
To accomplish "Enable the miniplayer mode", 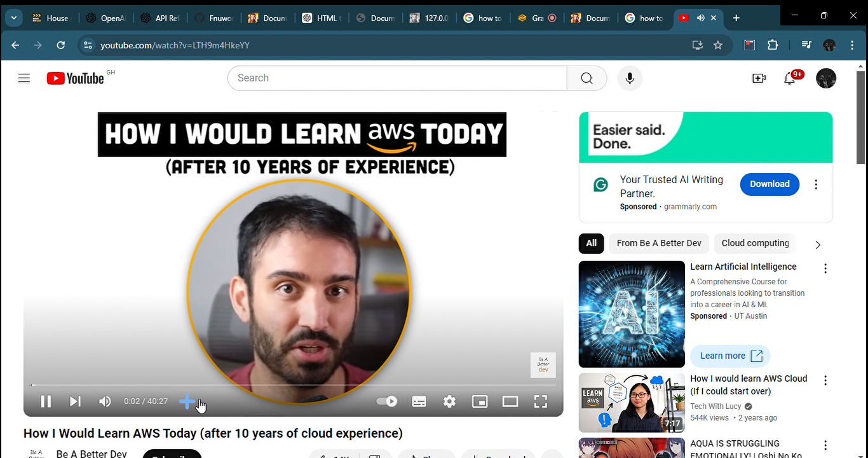I will pyautogui.click(x=480, y=401).
